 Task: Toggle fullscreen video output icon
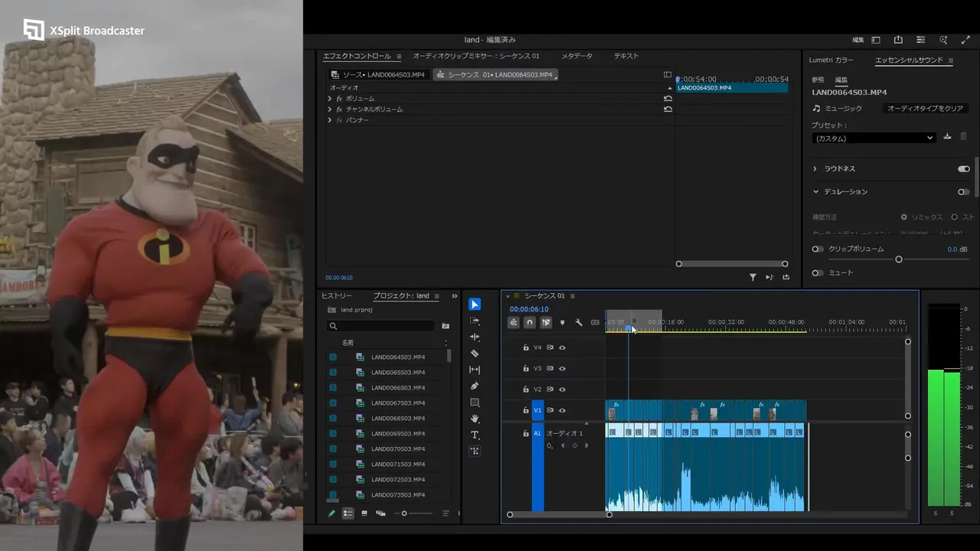965,40
